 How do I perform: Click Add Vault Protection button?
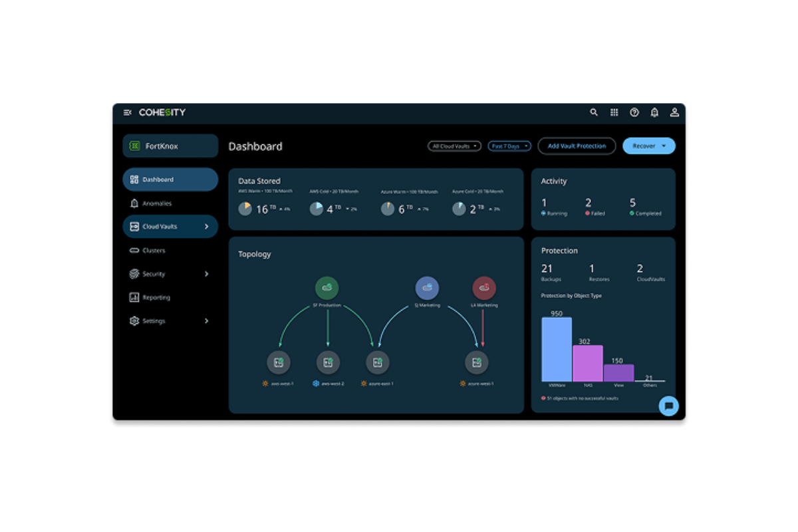coord(577,146)
